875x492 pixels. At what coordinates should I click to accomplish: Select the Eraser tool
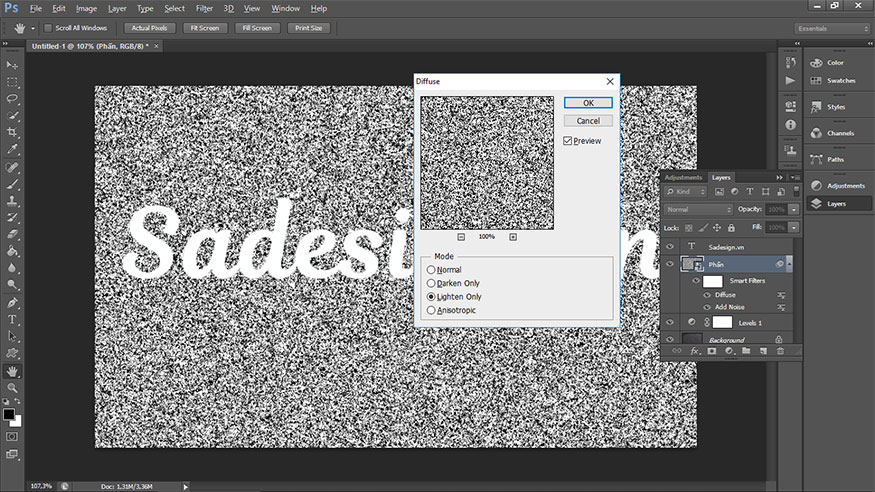[x=12, y=234]
